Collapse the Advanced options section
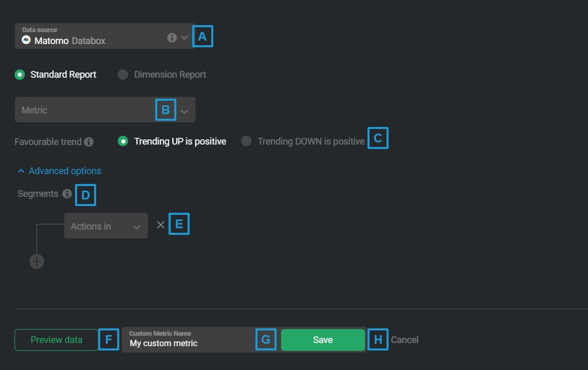This screenshot has height=370, width=588. click(x=58, y=171)
